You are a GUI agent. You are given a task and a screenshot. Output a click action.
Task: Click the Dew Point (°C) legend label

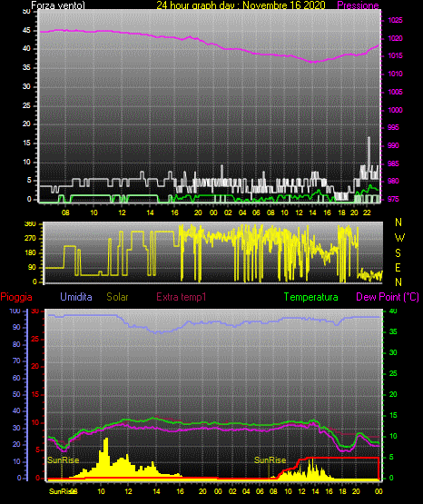388,297
